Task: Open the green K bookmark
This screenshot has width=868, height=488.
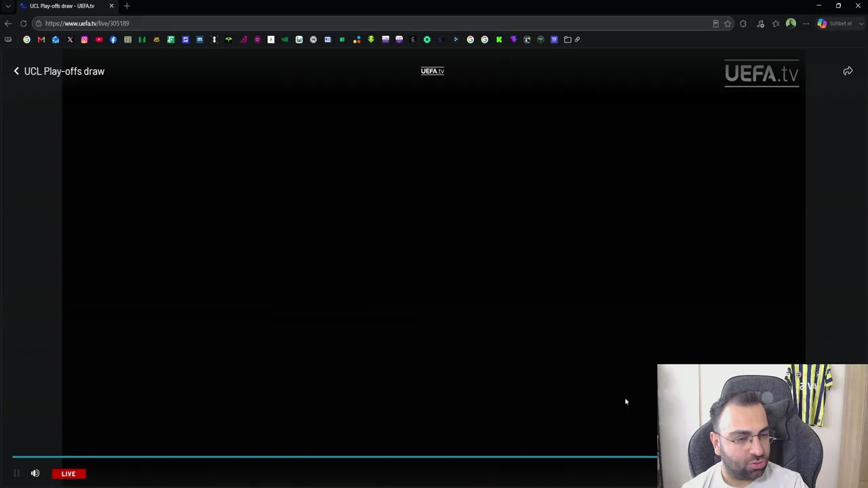Action: (x=499, y=39)
